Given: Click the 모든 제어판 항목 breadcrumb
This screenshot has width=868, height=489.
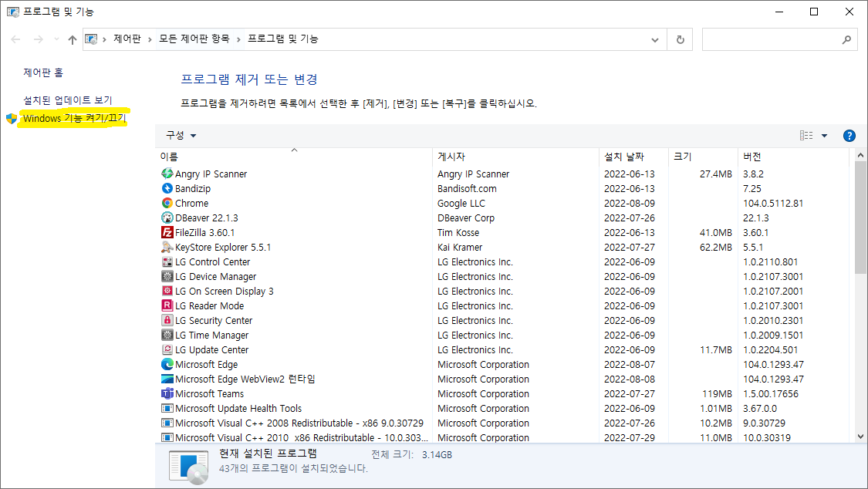Looking at the screenshot, I should click(x=194, y=39).
